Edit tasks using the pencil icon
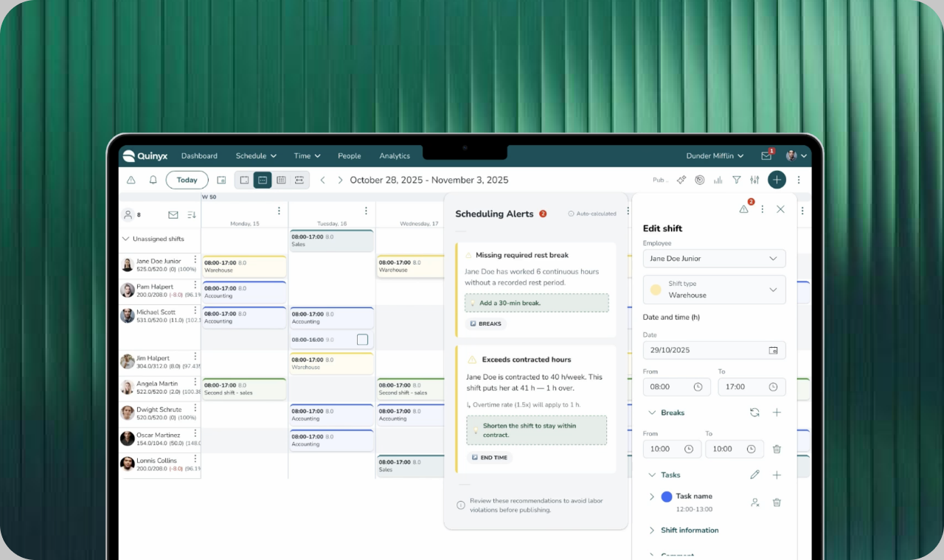Image resolution: width=944 pixels, height=560 pixels. click(754, 475)
